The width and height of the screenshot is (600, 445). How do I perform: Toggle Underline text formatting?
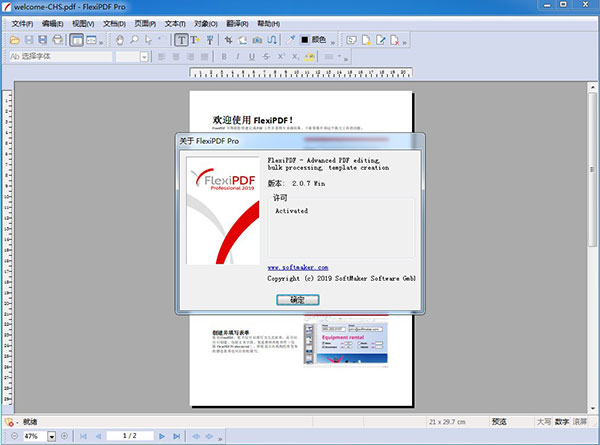(252, 57)
